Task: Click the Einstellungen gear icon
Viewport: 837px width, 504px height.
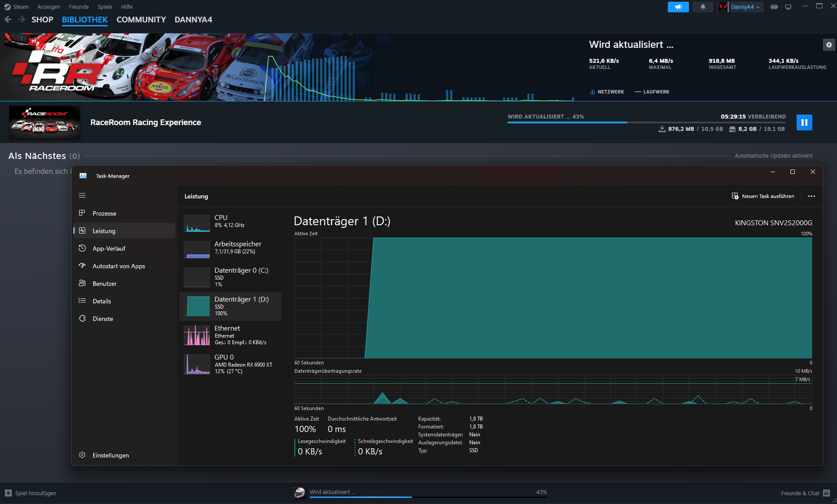Action: tap(82, 455)
